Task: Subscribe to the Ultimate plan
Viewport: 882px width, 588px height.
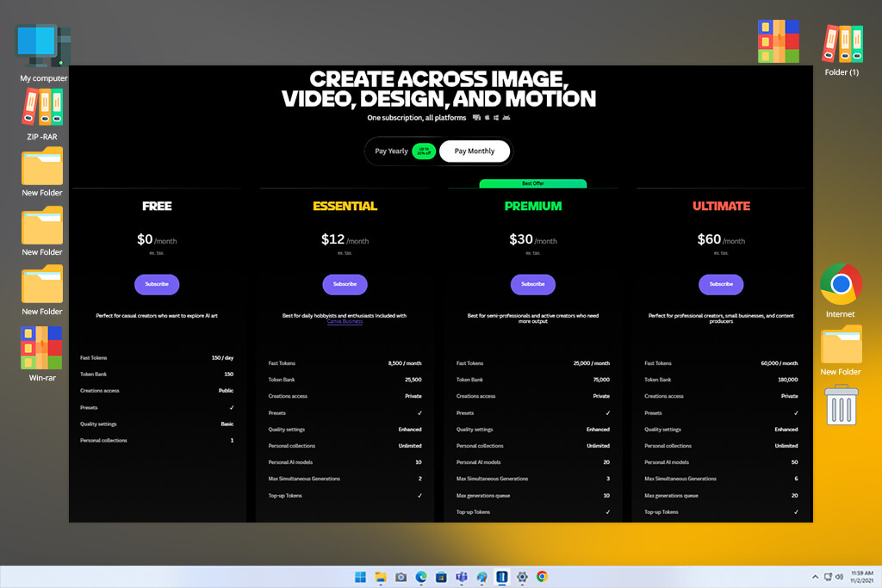Action: tap(721, 284)
